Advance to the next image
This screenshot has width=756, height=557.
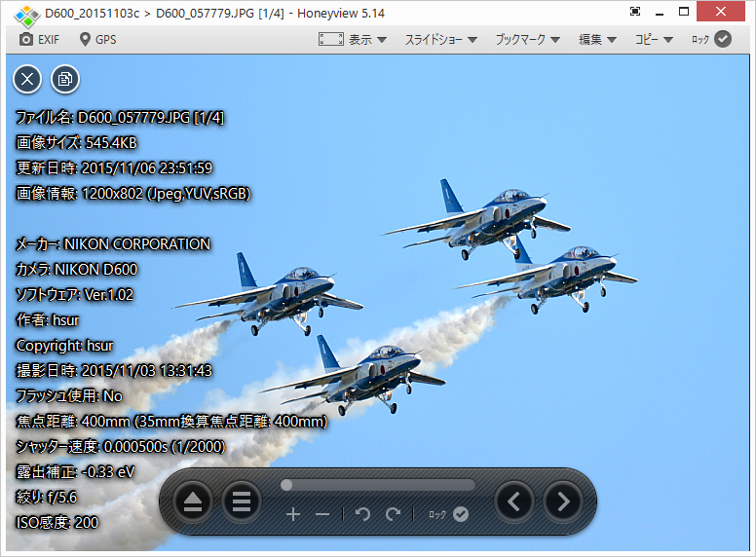562,501
